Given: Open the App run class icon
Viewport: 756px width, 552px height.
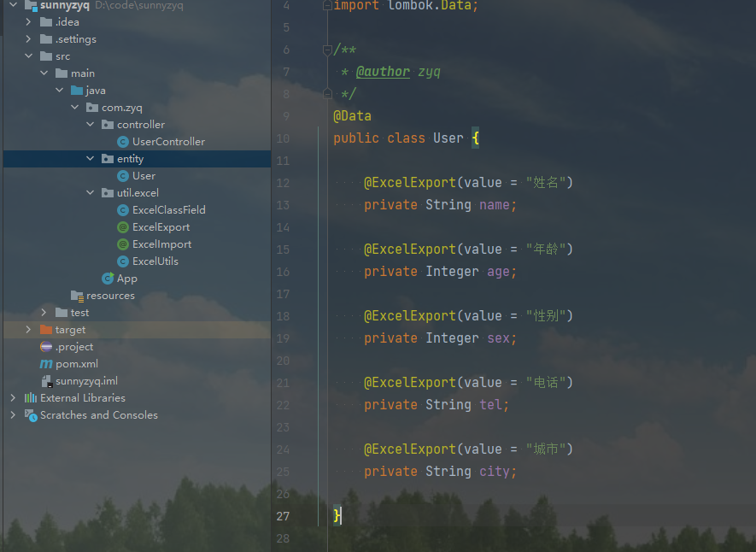Looking at the screenshot, I should coord(108,279).
